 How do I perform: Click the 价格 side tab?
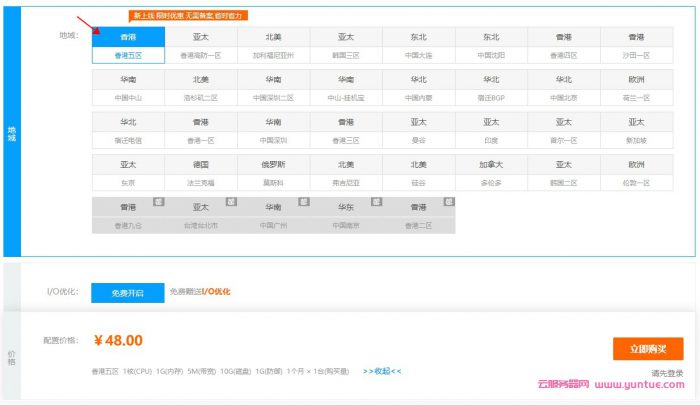pyautogui.click(x=12, y=357)
